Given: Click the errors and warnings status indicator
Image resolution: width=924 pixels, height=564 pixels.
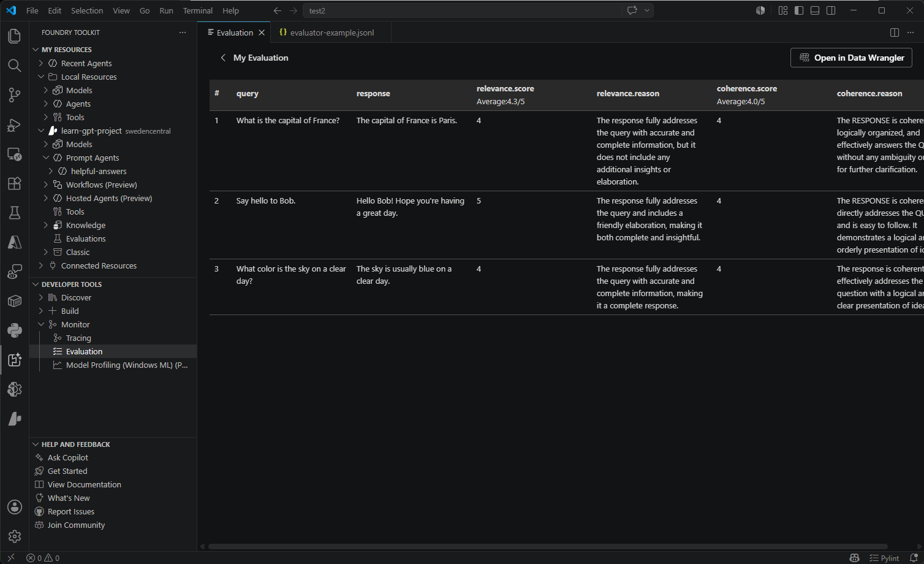Looking at the screenshot, I should pos(43,558).
